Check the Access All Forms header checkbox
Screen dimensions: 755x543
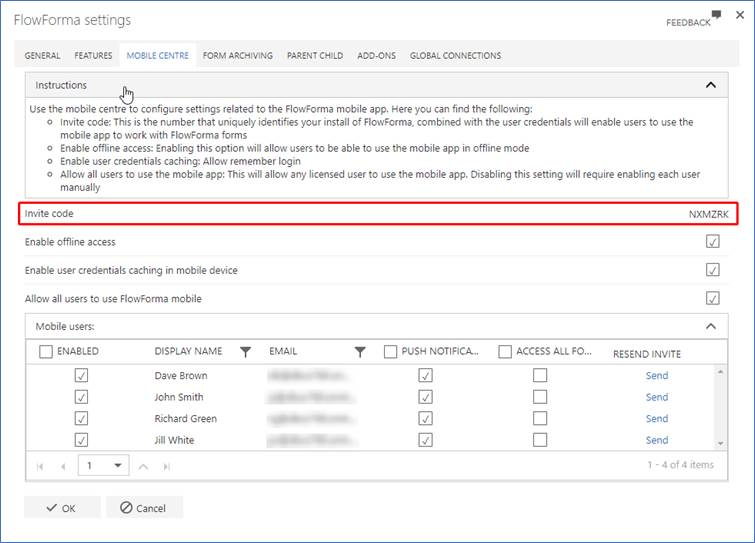tap(505, 351)
